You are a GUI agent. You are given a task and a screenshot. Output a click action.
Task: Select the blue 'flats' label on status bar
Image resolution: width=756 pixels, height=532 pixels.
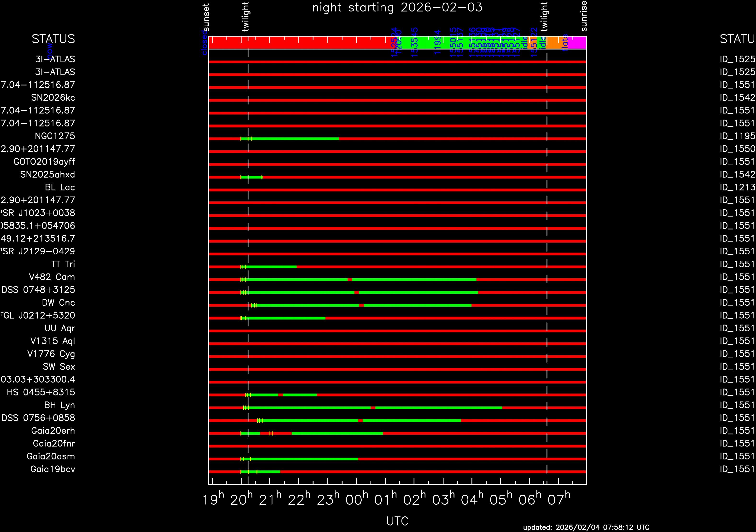pyautogui.click(x=565, y=43)
